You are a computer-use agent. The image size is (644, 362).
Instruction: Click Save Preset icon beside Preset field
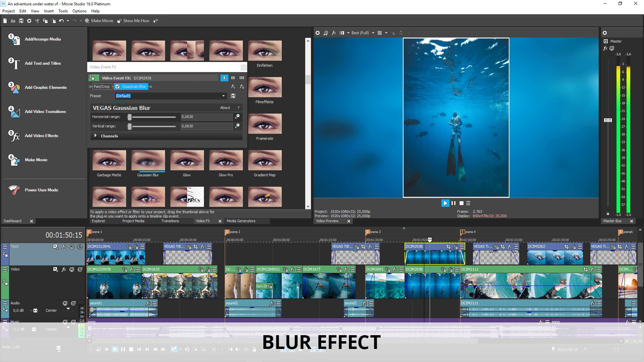[x=233, y=96]
